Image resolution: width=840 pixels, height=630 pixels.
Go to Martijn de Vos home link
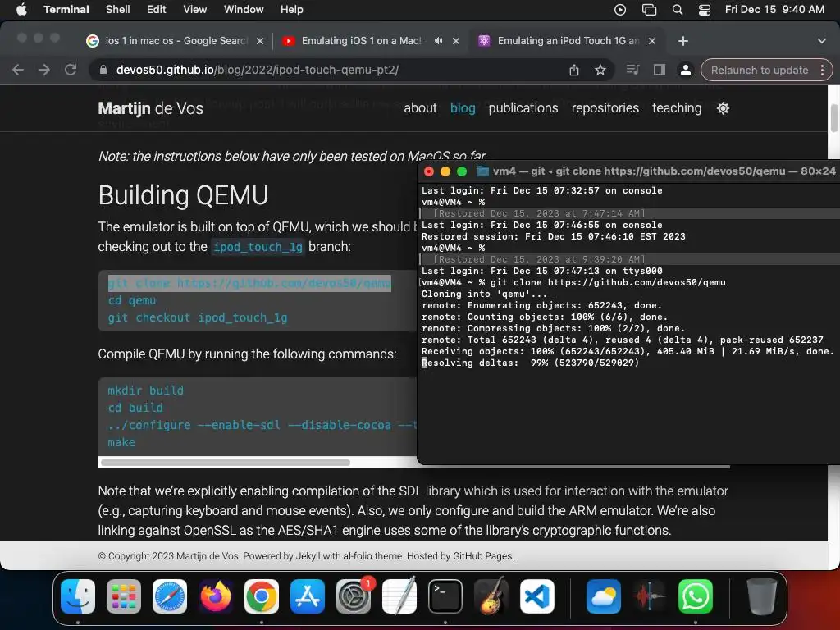[151, 108]
